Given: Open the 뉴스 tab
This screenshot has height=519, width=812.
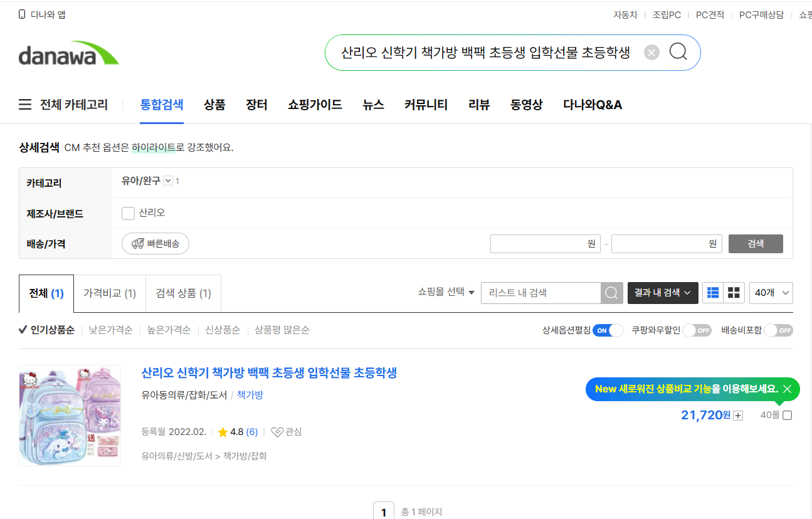Looking at the screenshot, I should tap(373, 105).
